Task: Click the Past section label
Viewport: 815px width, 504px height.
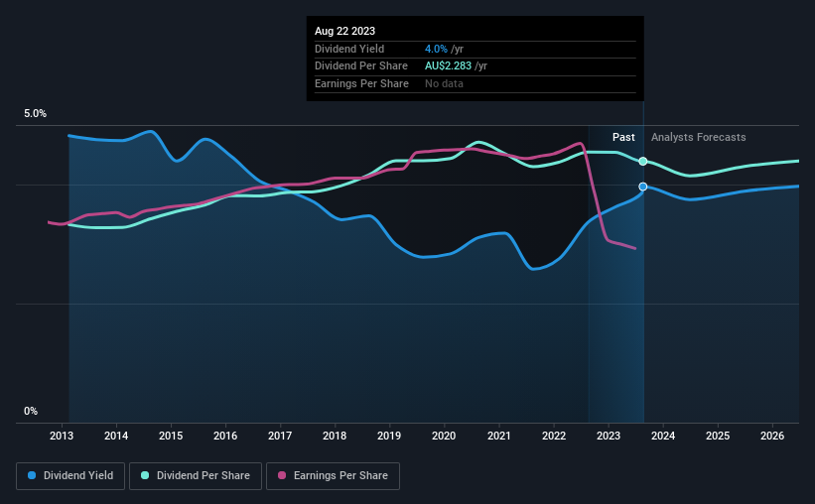Action: click(x=623, y=137)
